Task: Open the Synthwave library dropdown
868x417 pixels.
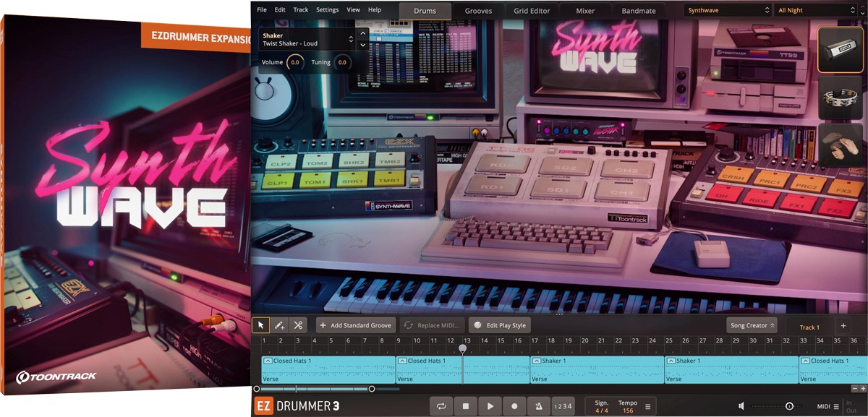Action: [x=728, y=10]
